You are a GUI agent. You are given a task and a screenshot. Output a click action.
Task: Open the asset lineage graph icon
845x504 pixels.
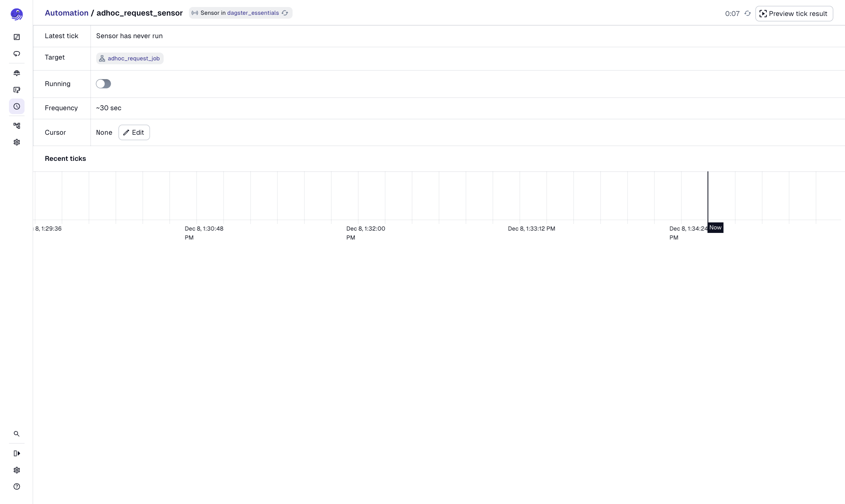[x=17, y=125]
